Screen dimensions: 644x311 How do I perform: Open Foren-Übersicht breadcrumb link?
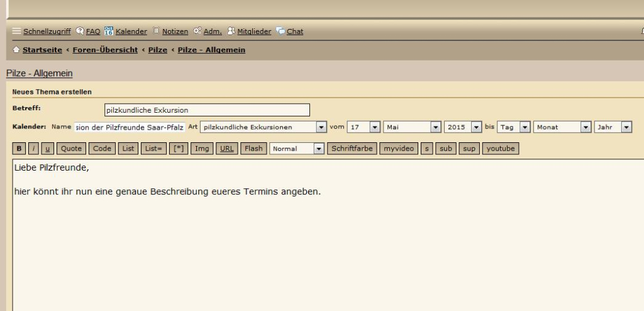[105, 50]
